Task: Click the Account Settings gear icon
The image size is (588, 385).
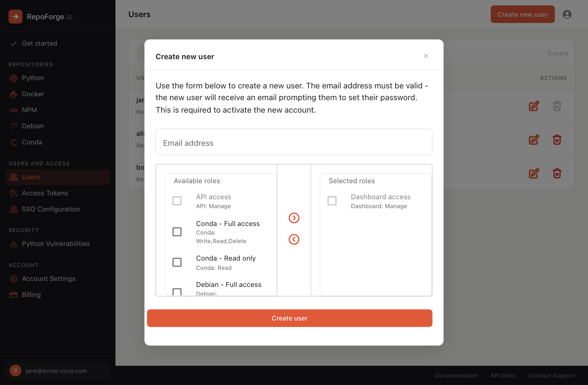Action: click(14, 279)
